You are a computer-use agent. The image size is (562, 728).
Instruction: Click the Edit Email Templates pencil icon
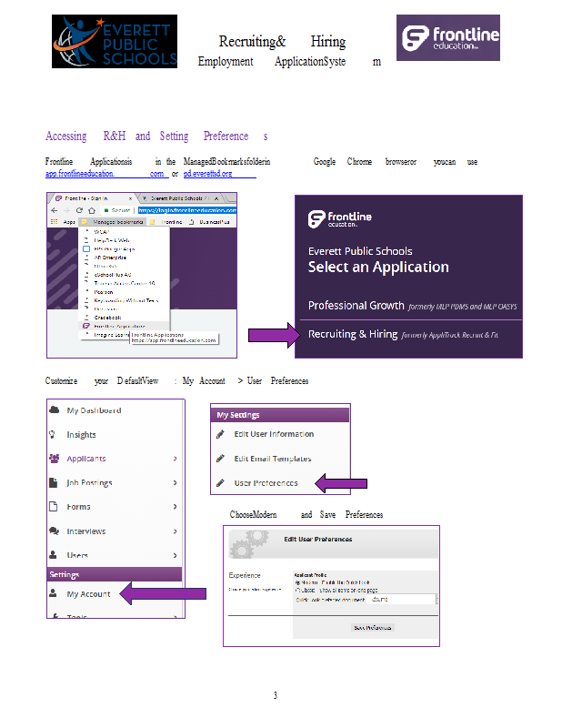220,459
